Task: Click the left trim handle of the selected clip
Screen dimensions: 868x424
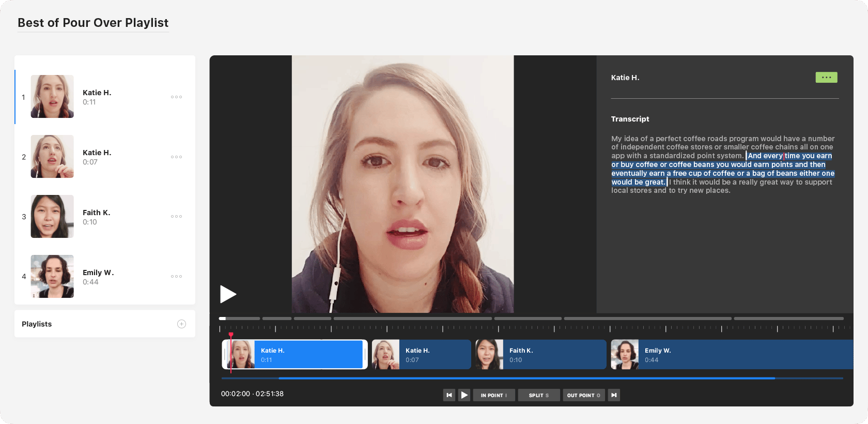Action: [225, 354]
